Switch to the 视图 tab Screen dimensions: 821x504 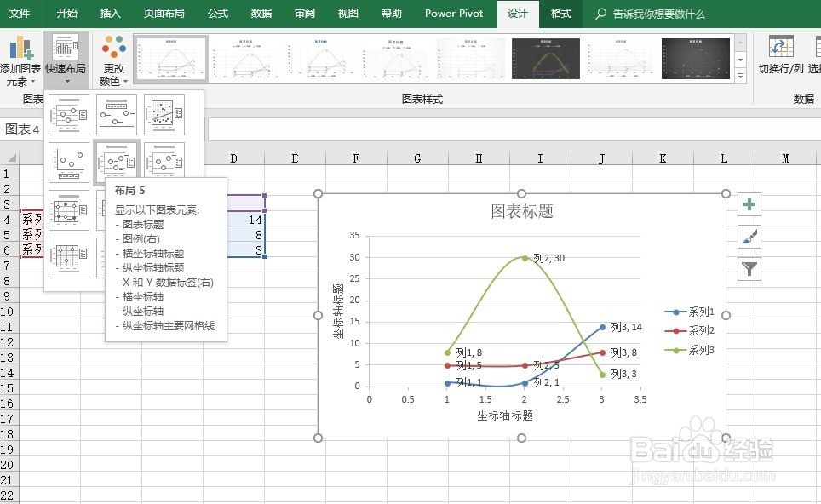tap(347, 14)
